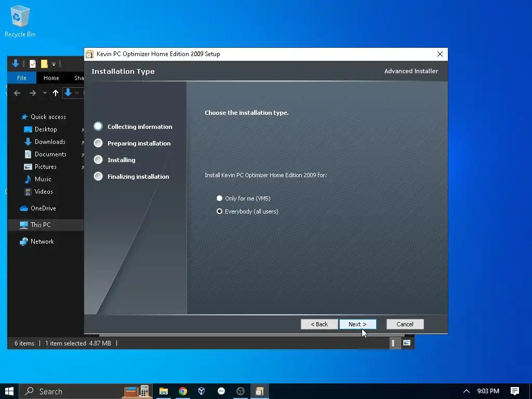This screenshot has height=399, width=532.
Task: Cancel the Kevin PC Optimizer setup
Action: (405, 324)
